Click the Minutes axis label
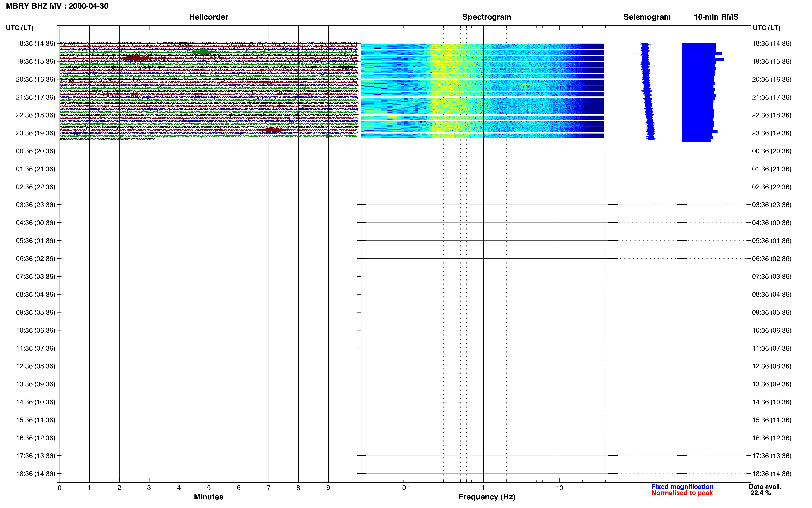This screenshot has height=508, width=812. [x=209, y=497]
